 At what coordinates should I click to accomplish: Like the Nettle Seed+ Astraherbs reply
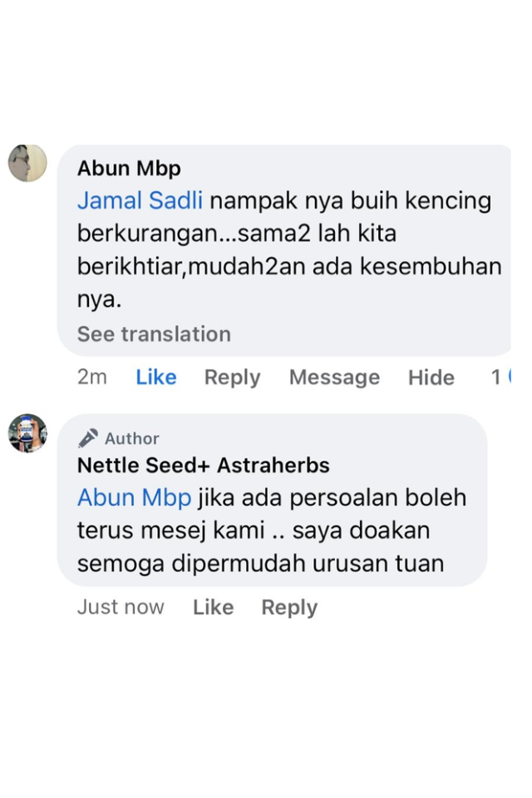coord(213,607)
